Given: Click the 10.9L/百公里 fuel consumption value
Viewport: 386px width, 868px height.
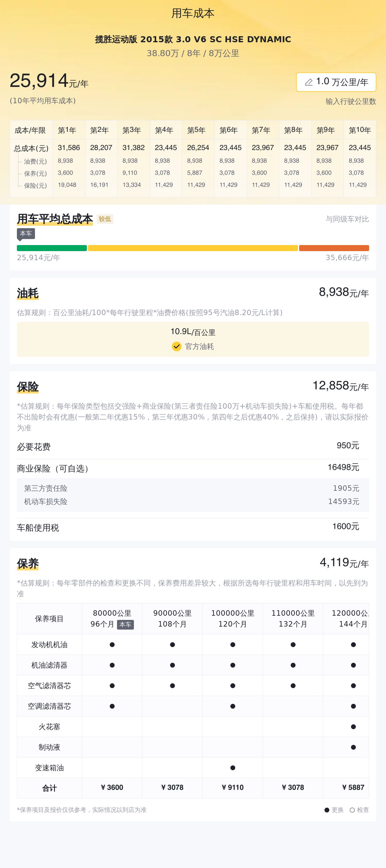Looking at the screenshot, I should click(193, 332).
